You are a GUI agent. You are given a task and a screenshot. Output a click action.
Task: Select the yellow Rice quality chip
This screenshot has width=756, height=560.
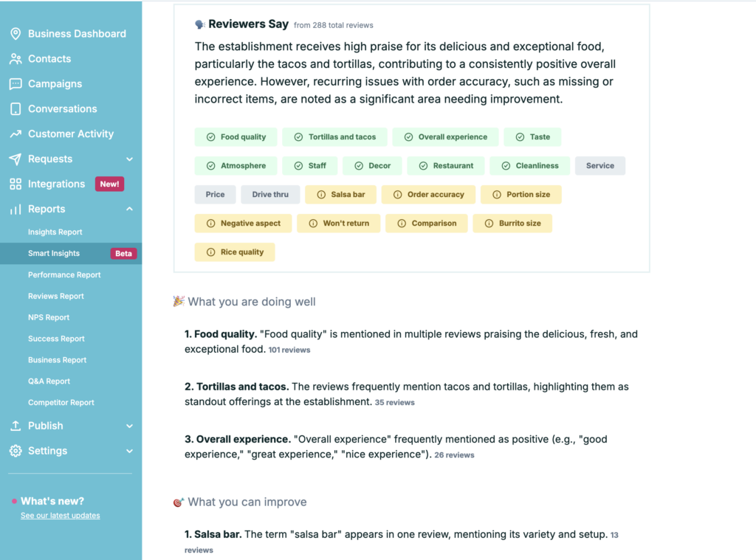(x=235, y=252)
